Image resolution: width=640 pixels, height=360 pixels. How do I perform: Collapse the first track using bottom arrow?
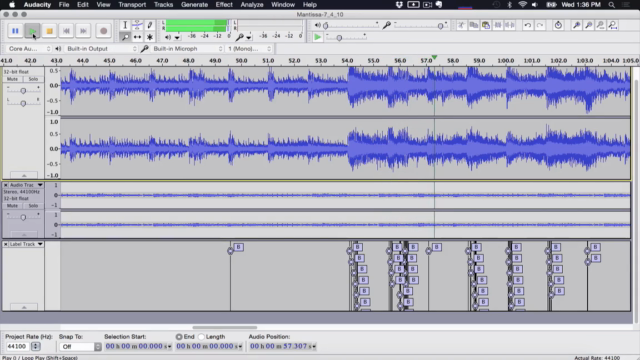(24, 176)
